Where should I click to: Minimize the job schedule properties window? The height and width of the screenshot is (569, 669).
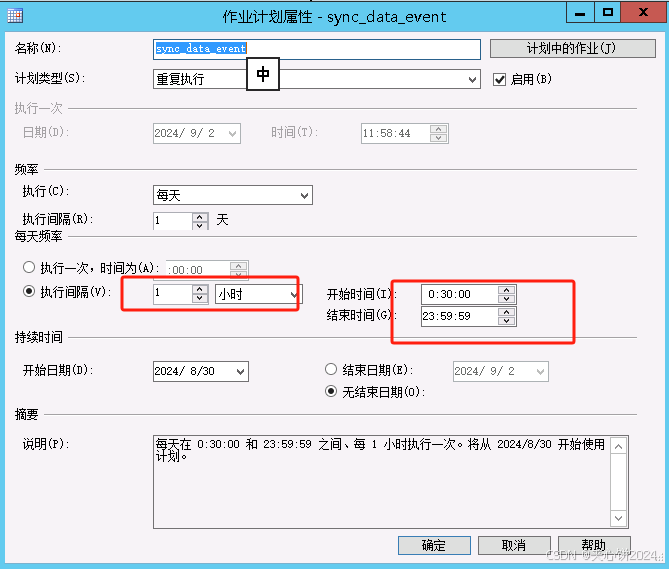tap(580, 13)
